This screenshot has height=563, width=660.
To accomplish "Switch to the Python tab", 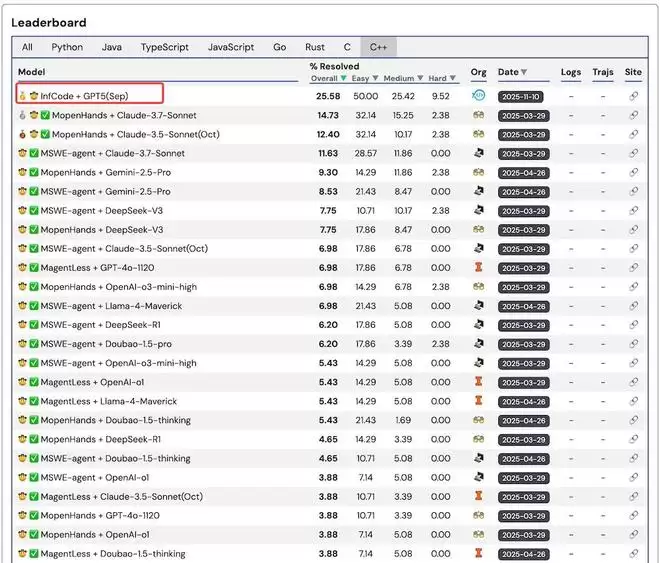I will pos(67,47).
